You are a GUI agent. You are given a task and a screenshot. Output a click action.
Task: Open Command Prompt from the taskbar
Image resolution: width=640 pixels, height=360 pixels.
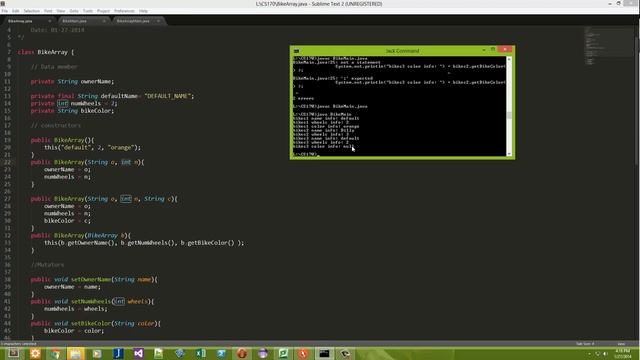tap(324, 353)
